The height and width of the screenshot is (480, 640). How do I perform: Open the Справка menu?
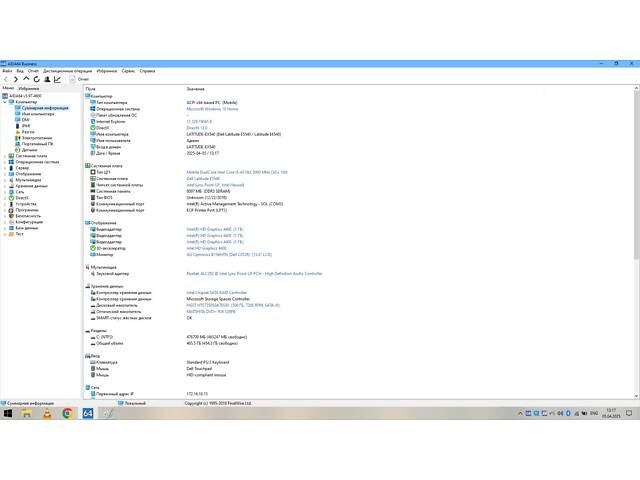pyautogui.click(x=147, y=71)
